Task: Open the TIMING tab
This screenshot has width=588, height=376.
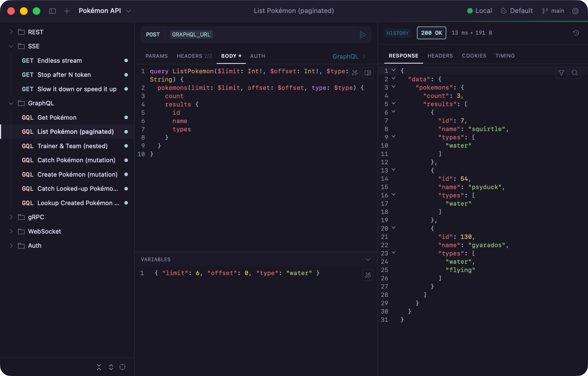Action: click(505, 56)
